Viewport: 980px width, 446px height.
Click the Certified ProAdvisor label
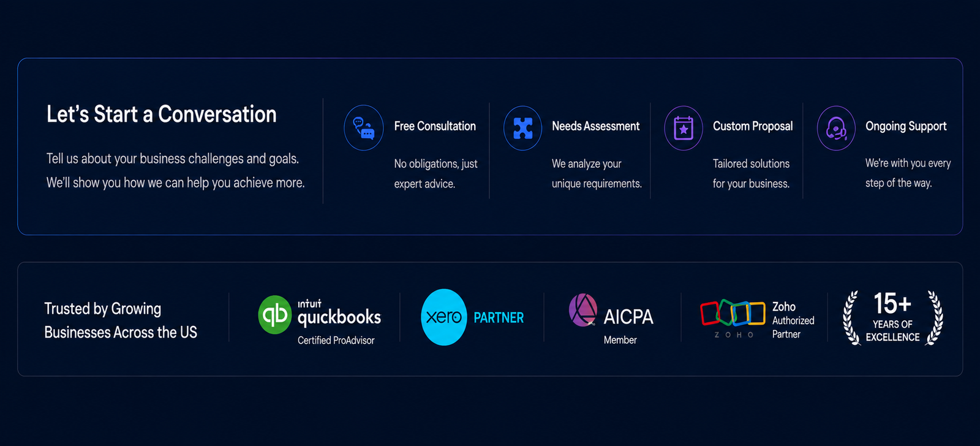coord(336,340)
